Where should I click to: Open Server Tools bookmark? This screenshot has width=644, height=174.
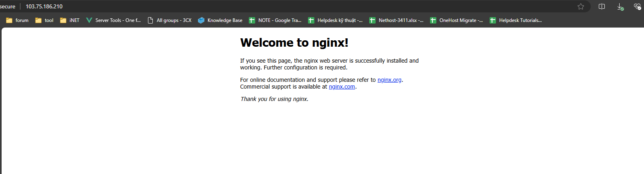114,20
